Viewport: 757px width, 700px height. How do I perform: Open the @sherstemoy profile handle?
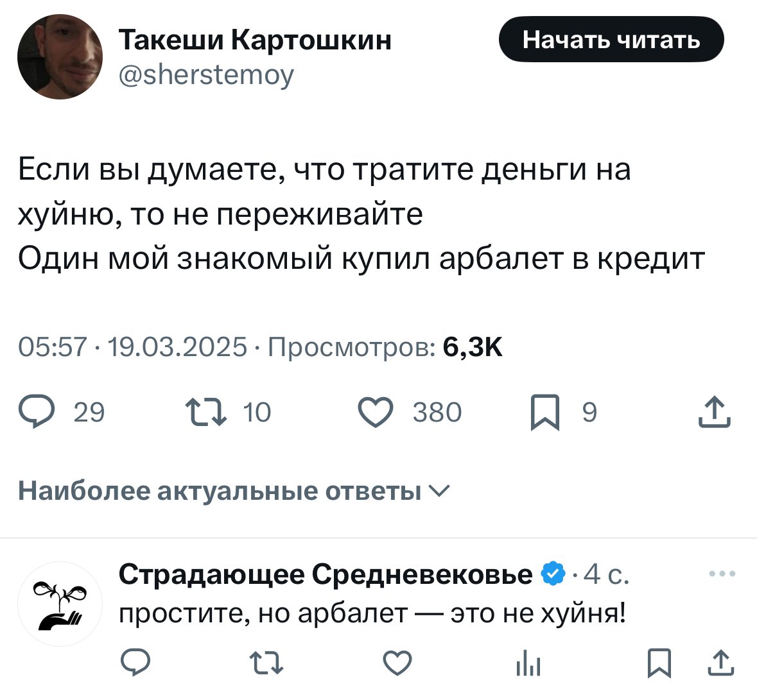click(206, 74)
